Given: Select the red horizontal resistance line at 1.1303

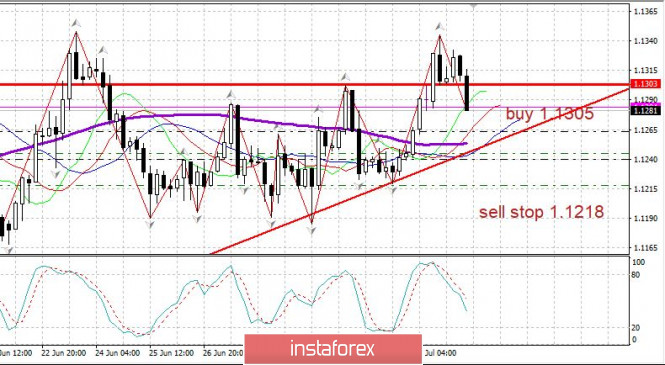Looking at the screenshot, I should pos(316,84).
